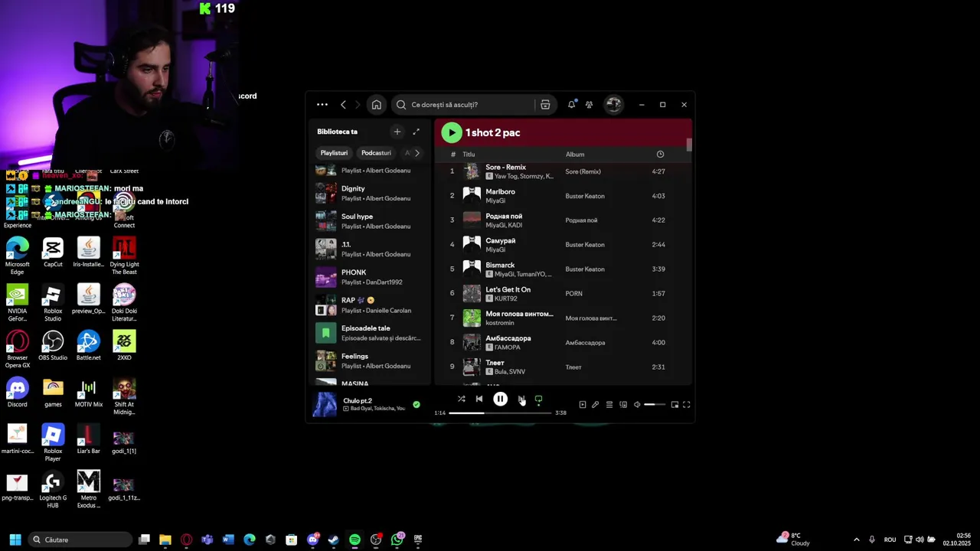Sort tracks by Titlu column
Image resolution: width=980 pixels, height=551 pixels.
[469, 155]
